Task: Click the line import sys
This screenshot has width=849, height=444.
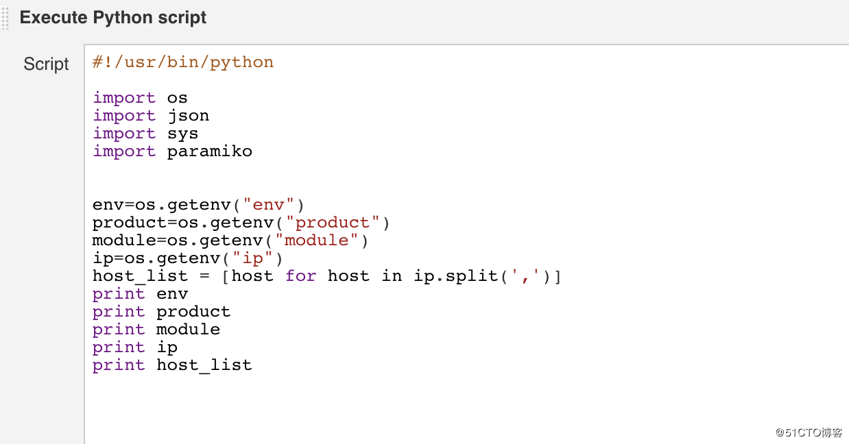Action: 145,134
